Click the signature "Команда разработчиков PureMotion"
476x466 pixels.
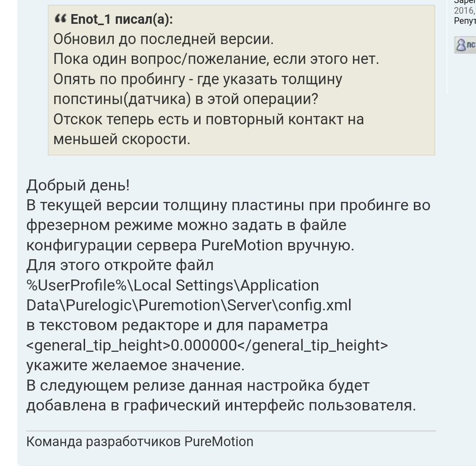point(140,442)
